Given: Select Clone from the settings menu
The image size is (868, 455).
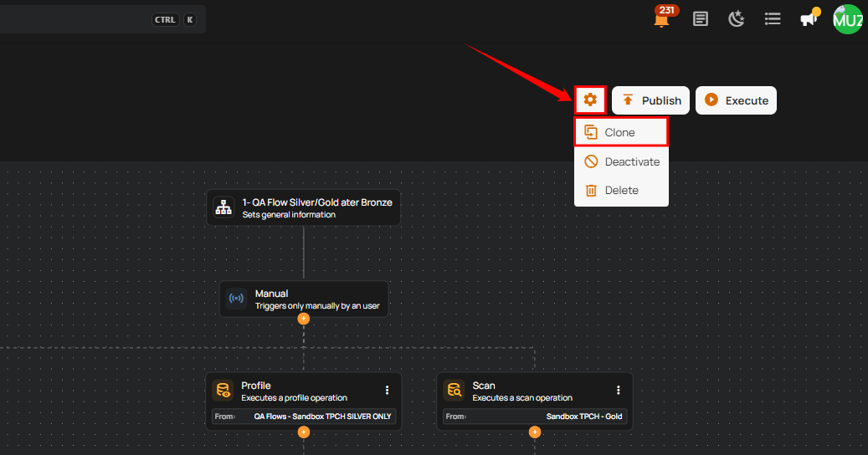Looking at the screenshot, I should pyautogui.click(x=620, y=132).
